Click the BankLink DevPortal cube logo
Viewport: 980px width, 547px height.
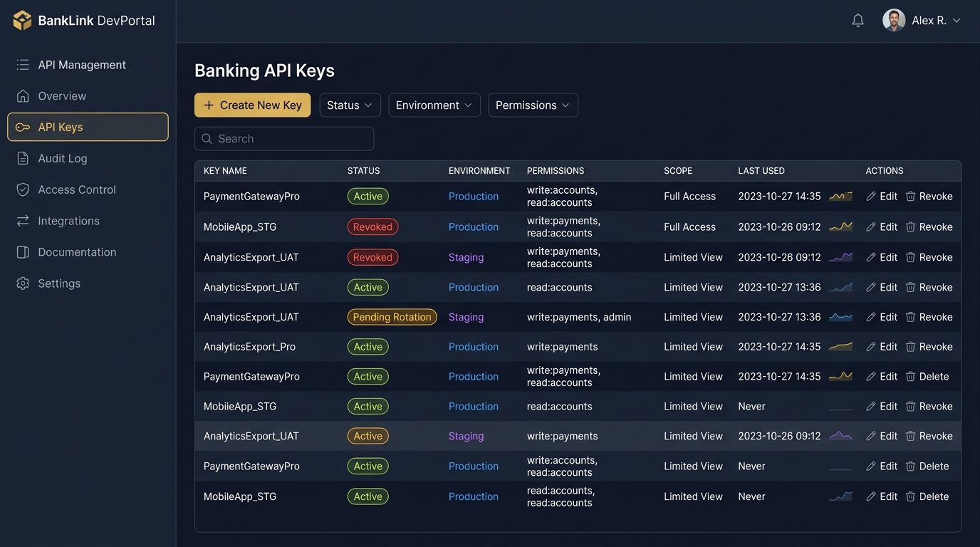(22, 21)
